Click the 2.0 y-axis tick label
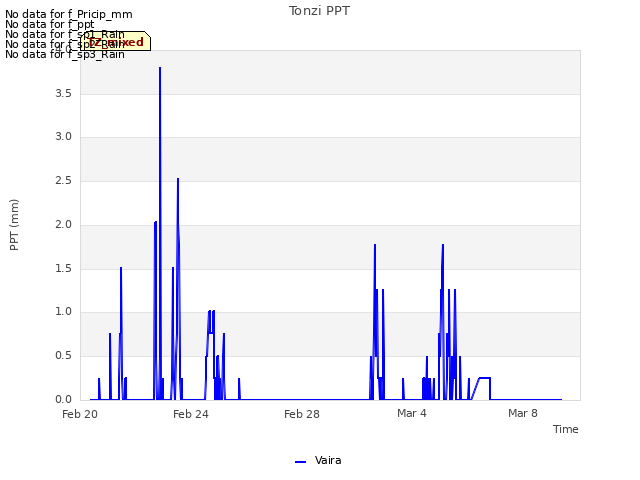This screenshot has height=480, width=640. 63,224
